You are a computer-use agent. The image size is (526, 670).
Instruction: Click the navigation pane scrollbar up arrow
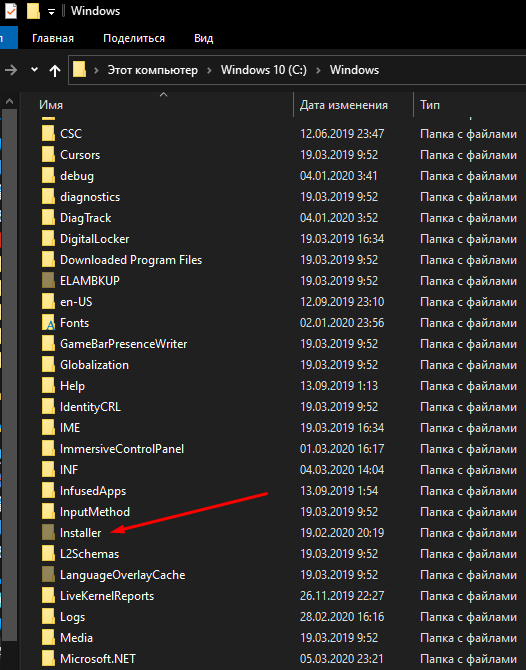[x=9, y=102]
